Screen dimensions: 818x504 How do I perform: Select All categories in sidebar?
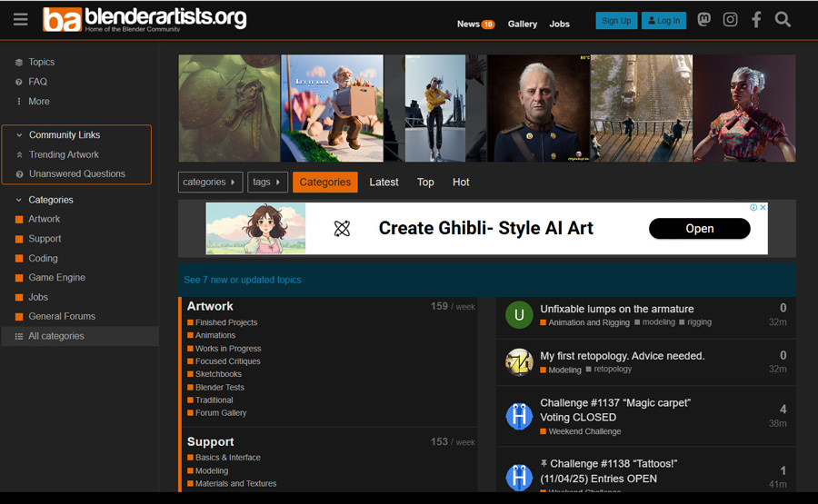pyautogui.click(x=56, y=336)
